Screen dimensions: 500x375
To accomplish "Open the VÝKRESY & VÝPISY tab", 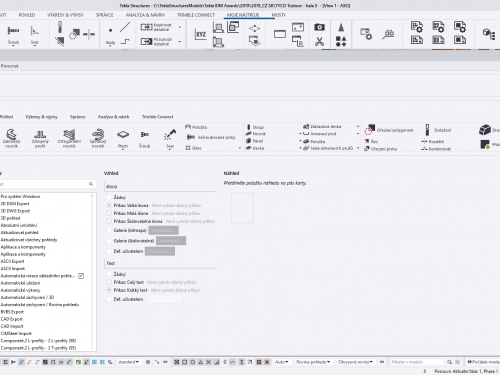I will [65, 15].
